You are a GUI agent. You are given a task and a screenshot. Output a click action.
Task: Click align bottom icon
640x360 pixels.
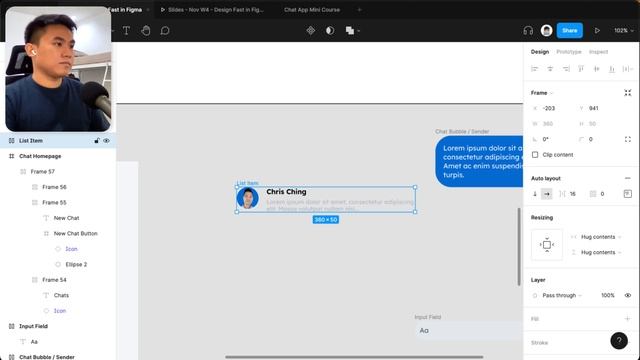coord(611,69)
